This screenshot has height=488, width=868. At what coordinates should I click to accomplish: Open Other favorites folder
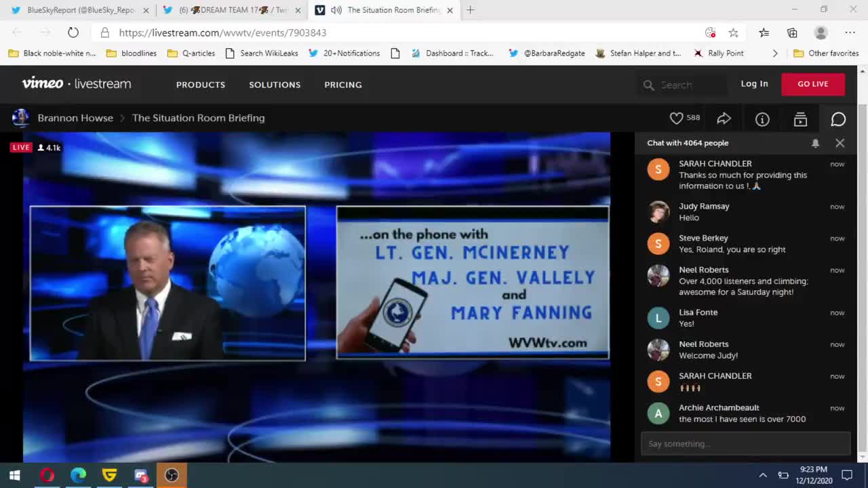coord(826,54)
